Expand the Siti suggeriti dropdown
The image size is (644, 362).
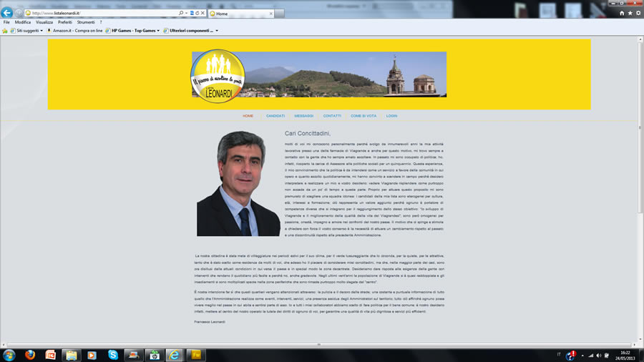[x=42, y=31]
